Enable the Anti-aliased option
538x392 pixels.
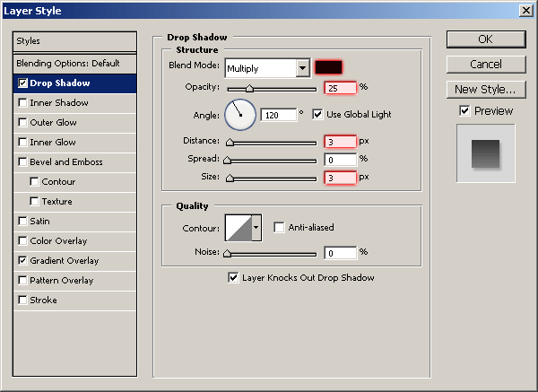[279, 228]
